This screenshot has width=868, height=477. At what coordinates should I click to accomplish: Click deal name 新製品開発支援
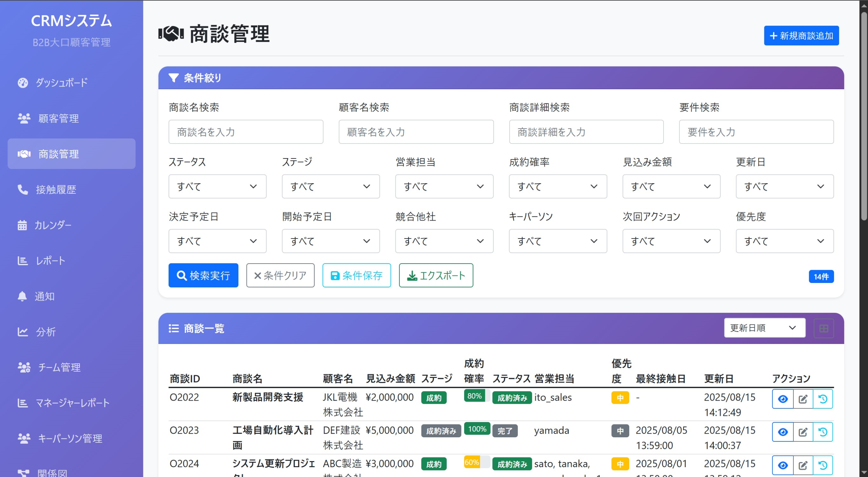pyautogui.click(x=268, y=397)
